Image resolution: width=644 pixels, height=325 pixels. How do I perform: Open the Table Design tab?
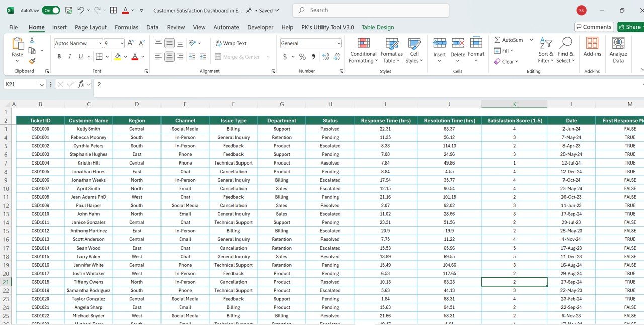tap(378, 27)
